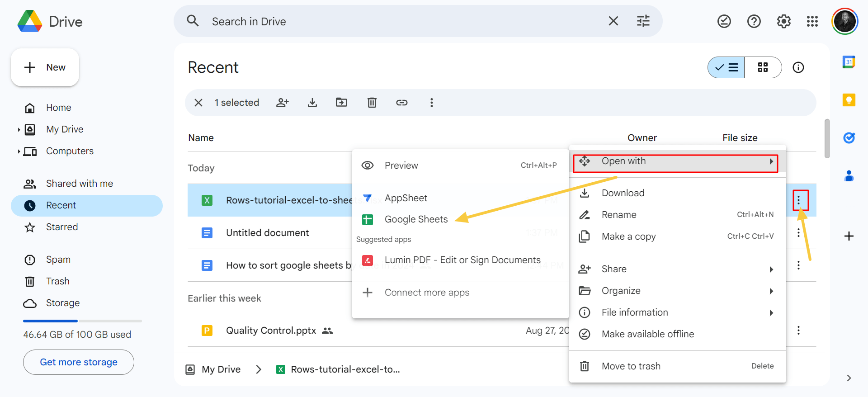Share the selected file via toolbar icon
This screenshot has height=397, width=868.
(x=283, y=103)
